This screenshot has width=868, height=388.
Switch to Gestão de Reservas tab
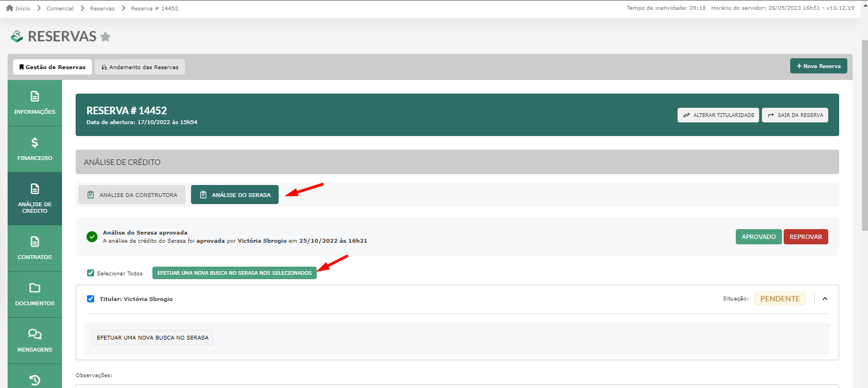coord(52,67)
